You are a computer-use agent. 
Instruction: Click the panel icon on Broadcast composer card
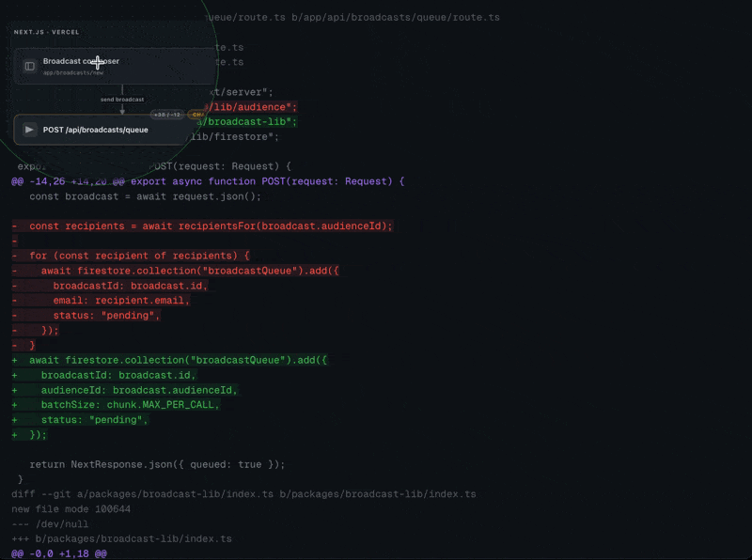click(30, 66)
